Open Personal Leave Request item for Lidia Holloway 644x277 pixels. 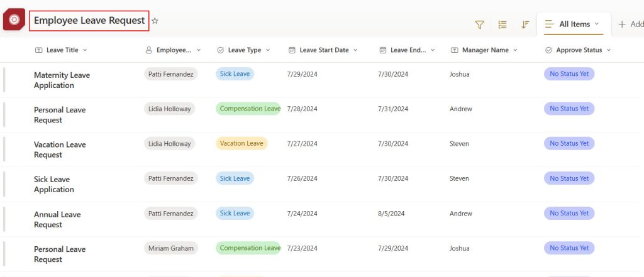pos(60,115)
